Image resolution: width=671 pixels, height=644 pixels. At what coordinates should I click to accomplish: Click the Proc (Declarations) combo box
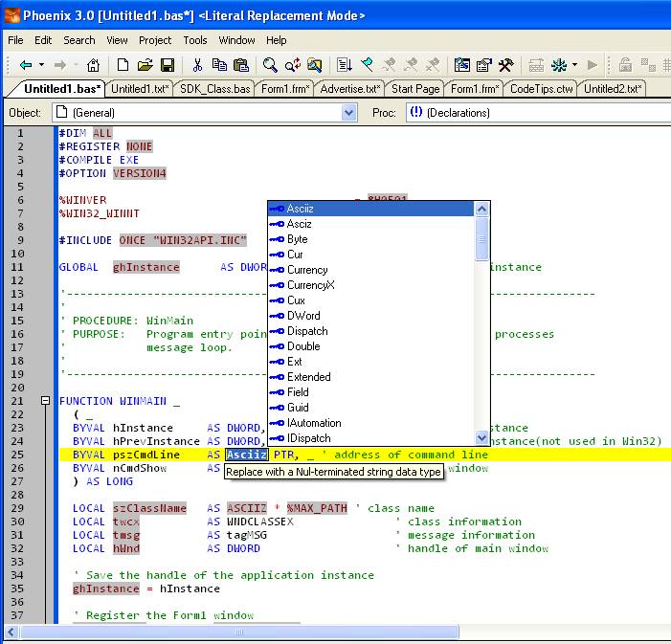coord(538,113)
